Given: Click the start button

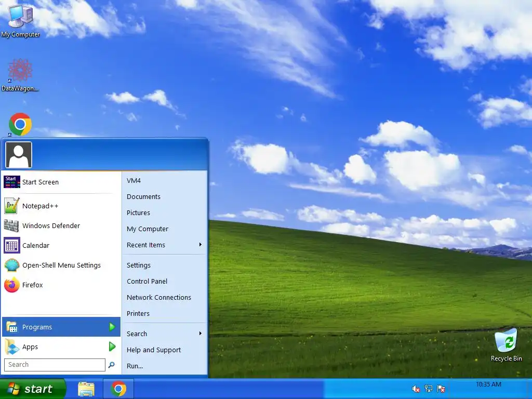Looking at the screenshot, I should [33, 389].
